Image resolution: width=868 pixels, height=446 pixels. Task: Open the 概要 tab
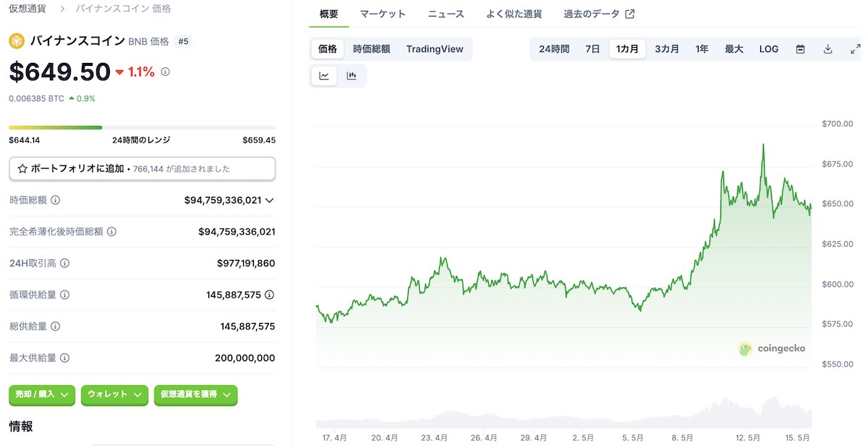[328, 14]
